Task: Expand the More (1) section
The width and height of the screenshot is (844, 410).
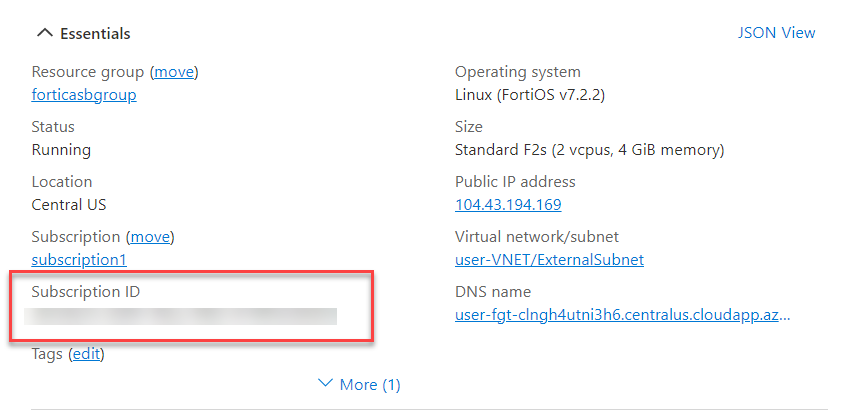Action: [359, 384]
